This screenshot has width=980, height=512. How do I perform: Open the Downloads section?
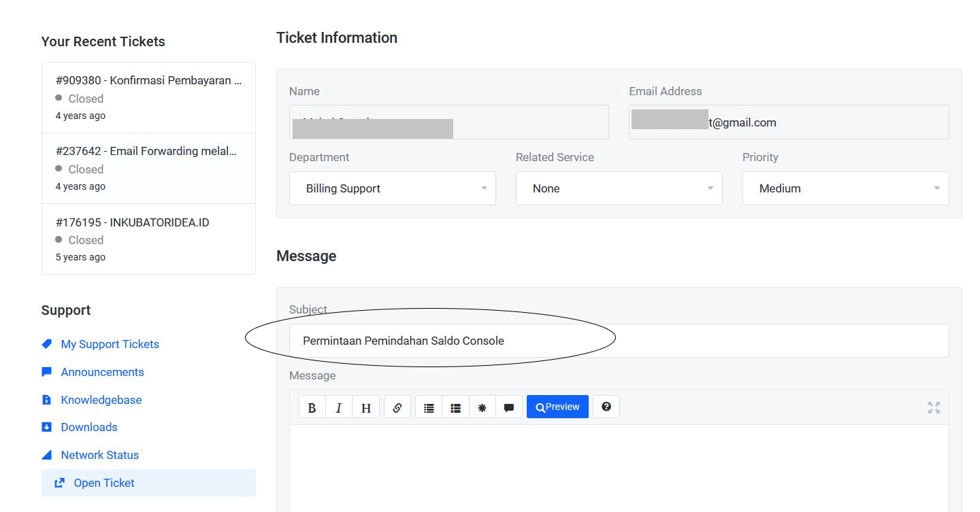[88, 427]
